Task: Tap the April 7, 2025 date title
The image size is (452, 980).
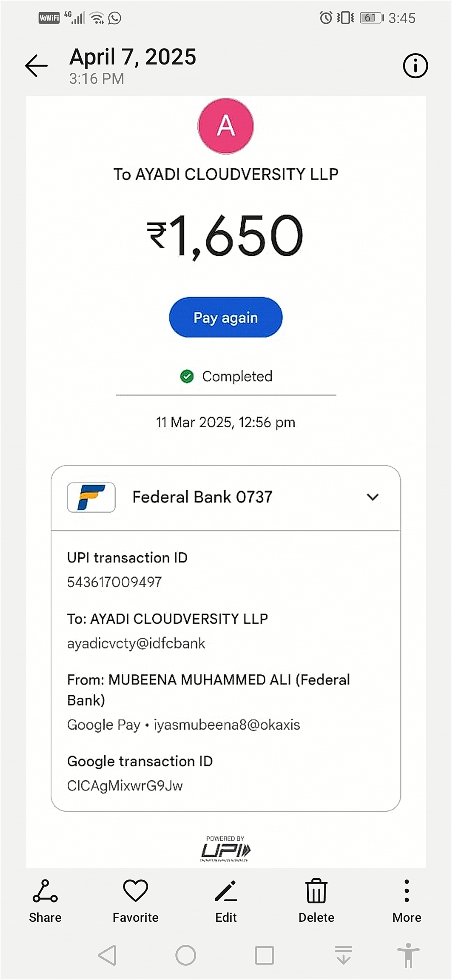Action: 133,57
